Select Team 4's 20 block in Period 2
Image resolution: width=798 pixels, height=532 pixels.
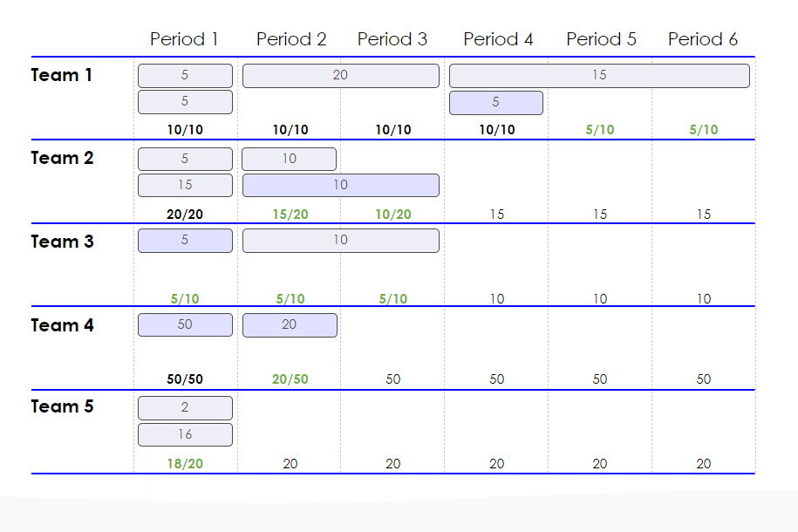[x=290, y=324]
